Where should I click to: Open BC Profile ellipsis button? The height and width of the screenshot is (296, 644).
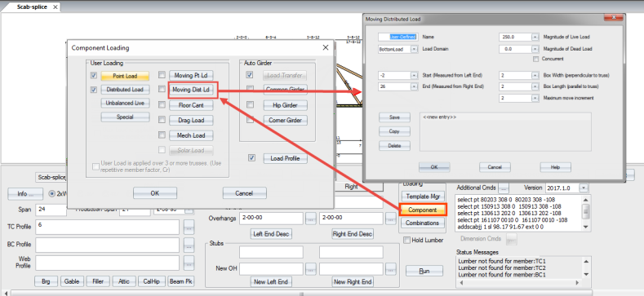189,245
